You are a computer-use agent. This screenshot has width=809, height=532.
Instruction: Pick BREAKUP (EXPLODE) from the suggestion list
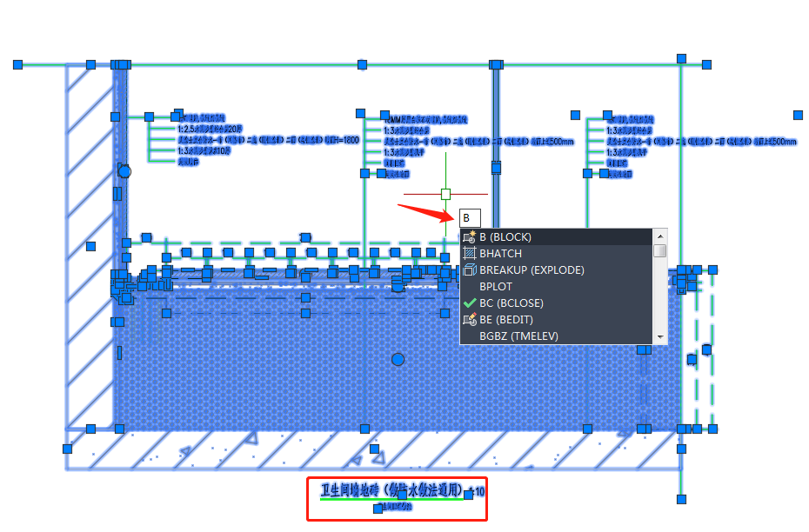click(556, 270)
